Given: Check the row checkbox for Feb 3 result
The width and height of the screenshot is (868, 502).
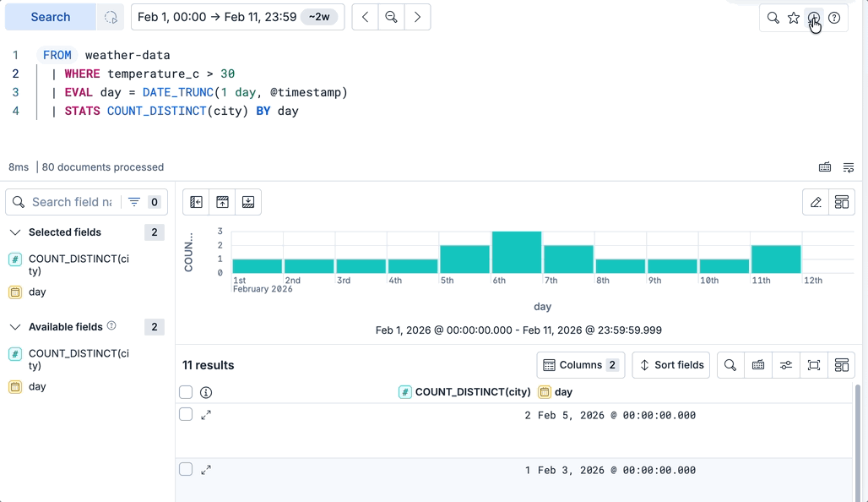Looking at the screenshot, I should coord(186,469).
